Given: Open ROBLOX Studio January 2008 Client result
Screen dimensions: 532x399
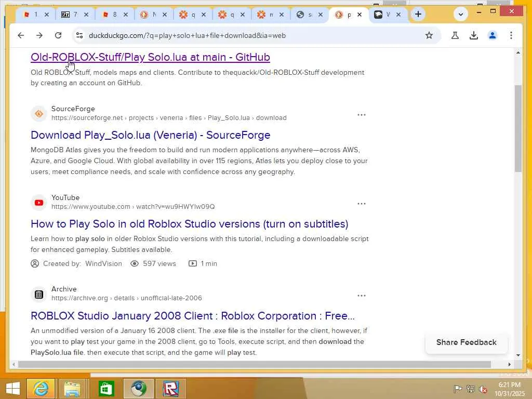Looking at the screenshot, I should coord(192,316).
